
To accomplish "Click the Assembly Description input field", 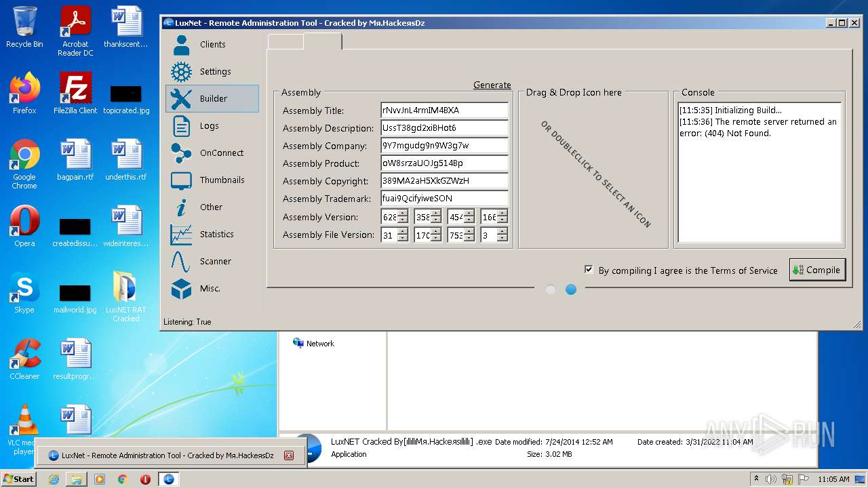I will coord(444,127).
